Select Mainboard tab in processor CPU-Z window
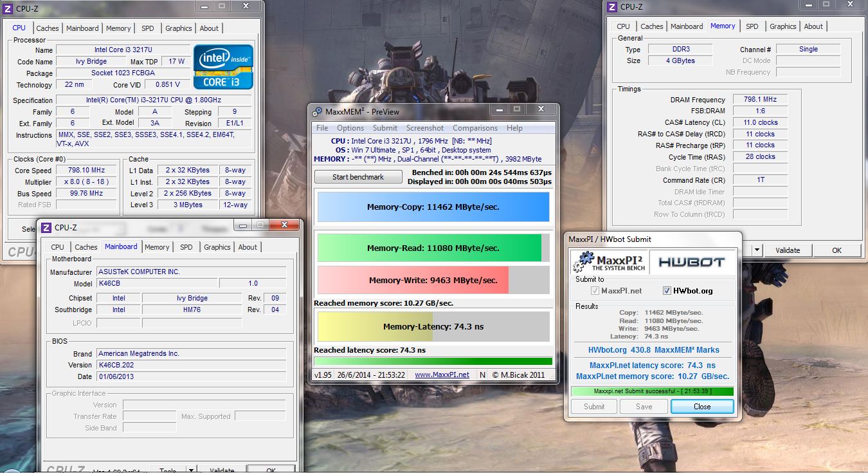 [x=82, y=28]
